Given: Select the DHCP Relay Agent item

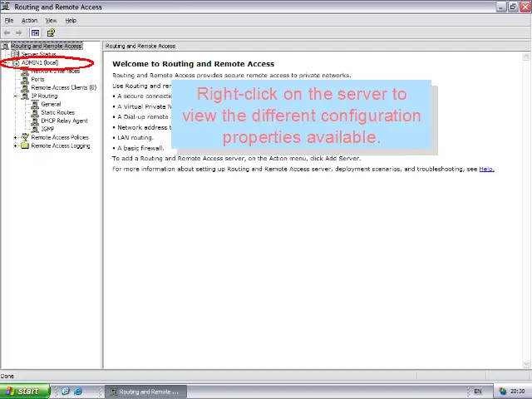Looking at the screenshot, I should 64,121.
